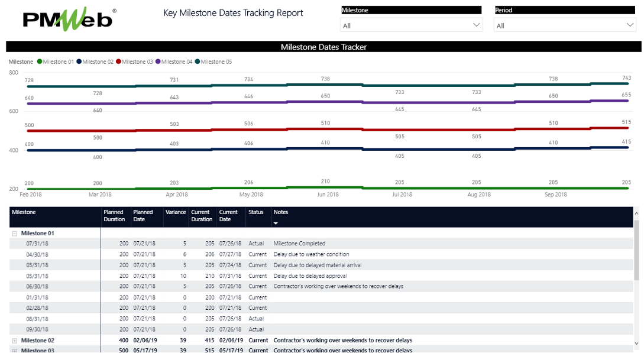
Task: Select Milestone 03 red legend dot
Action: (118, 61)
